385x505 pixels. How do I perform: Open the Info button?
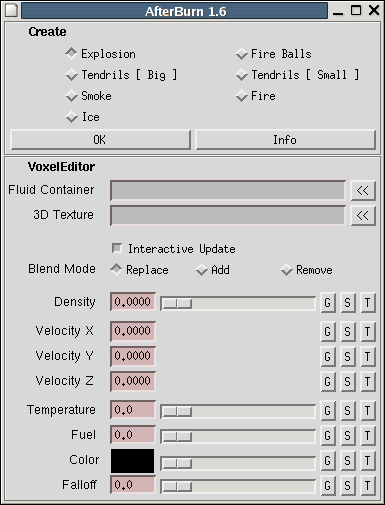[x=285, y=140]
